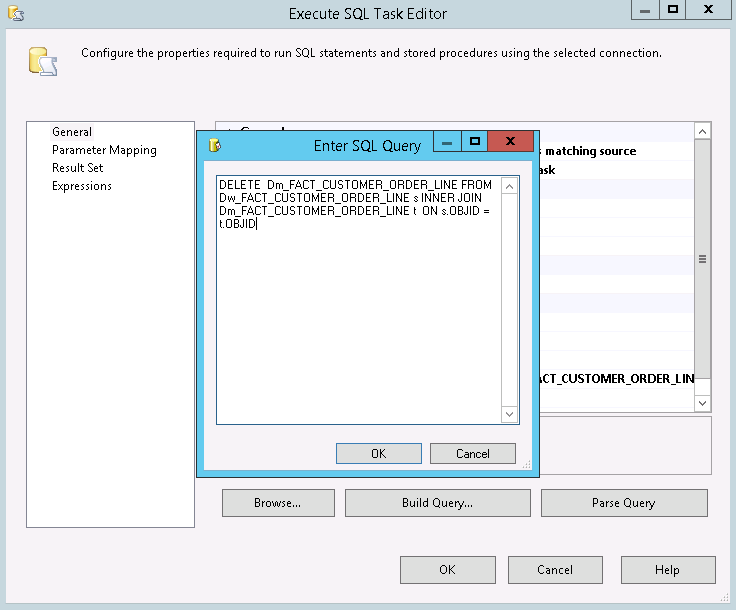
Task: Open the Build Query... designer
Action: [x=437, y=503]
